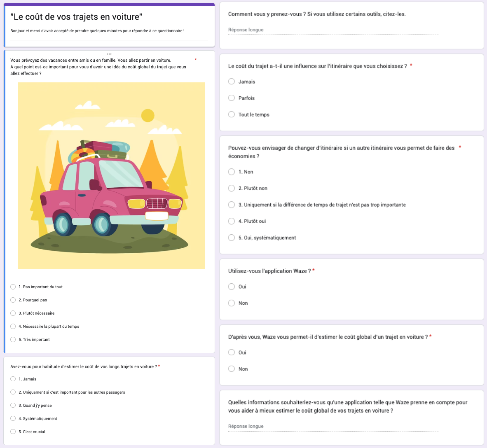The image size is (487, 448).
Task: Pick the "3. Quand j'y pense" option
Action: point(13,406)
